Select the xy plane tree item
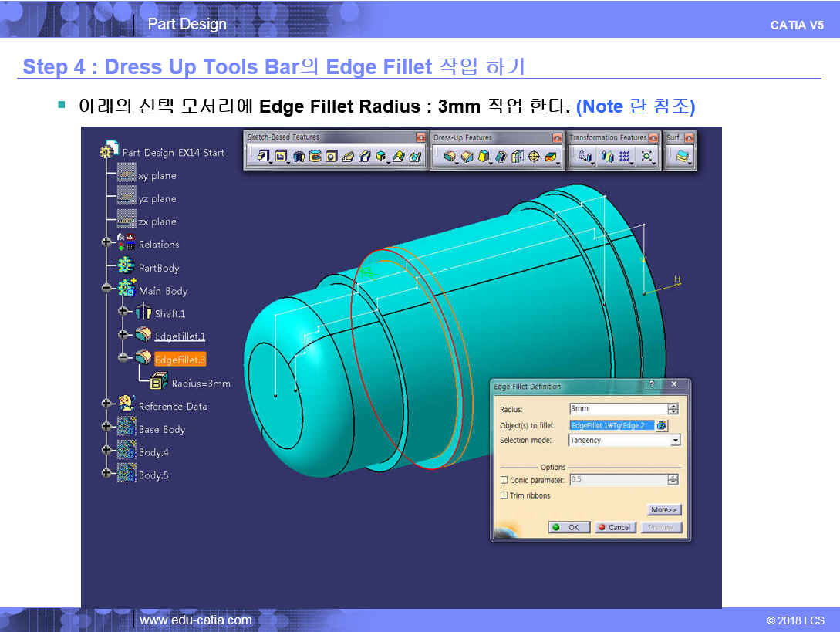Screen dimensions: 840x632 157,176
